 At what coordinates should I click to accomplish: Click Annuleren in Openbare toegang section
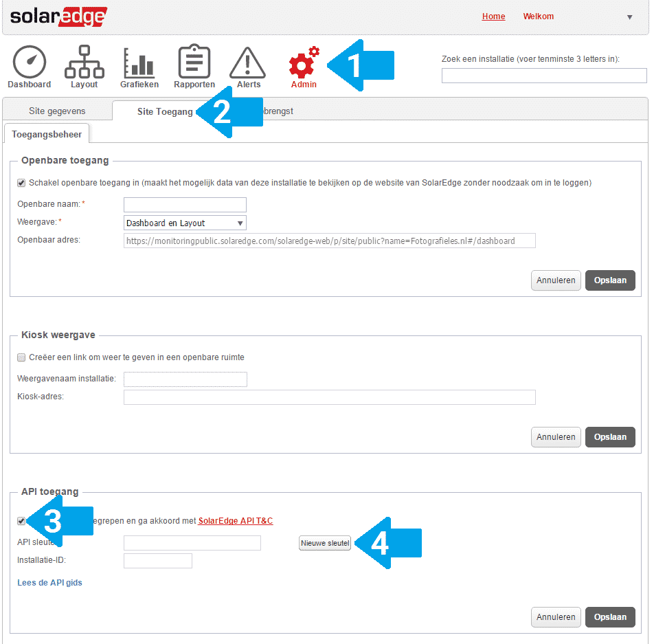556,280
